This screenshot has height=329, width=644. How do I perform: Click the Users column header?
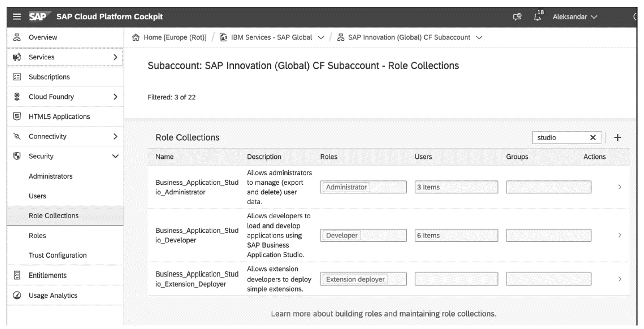[x=423, y=157]
